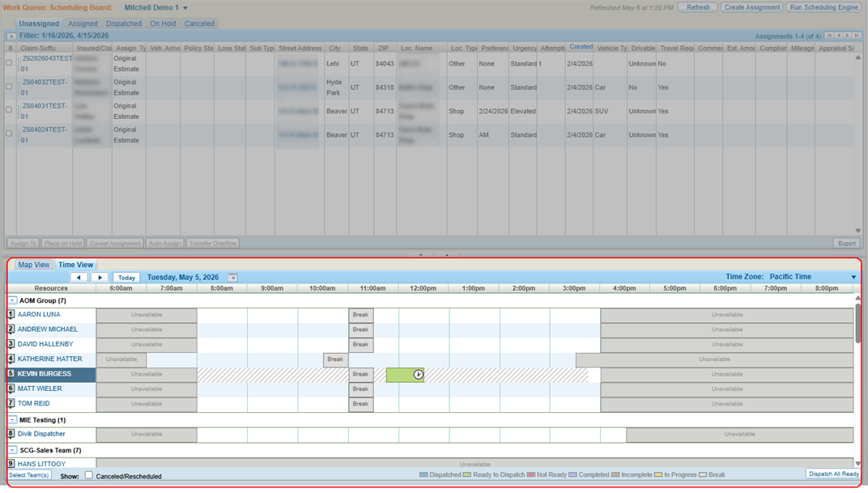The image size is (868, 493).
Task: Click the Time View vertical scrollbar thumb
Action: point(858,323)
